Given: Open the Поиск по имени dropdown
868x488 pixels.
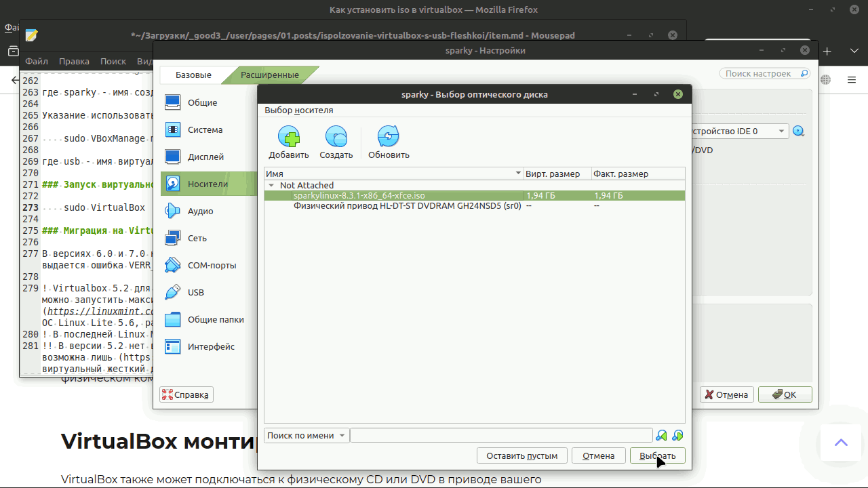Looking at the screenshot, I should click(x=307, y=436).
